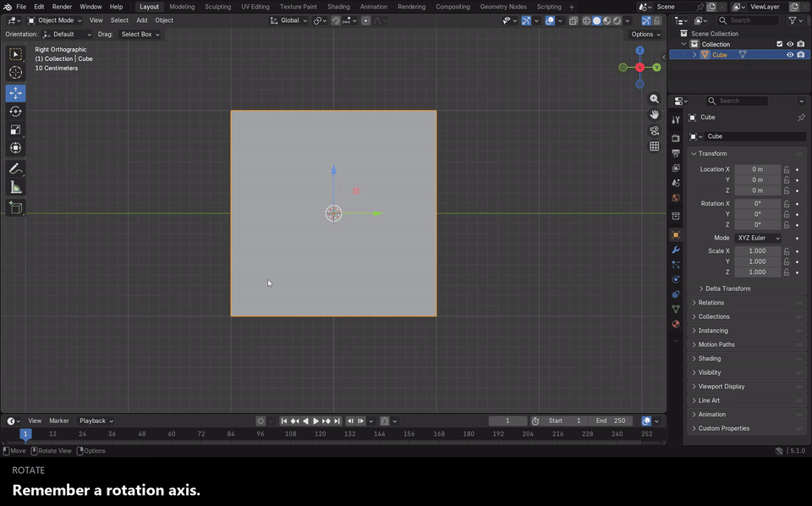Viewport: 812px width, 506px height.
Task: Expand the Viewport Display panel
Action: 746,387
